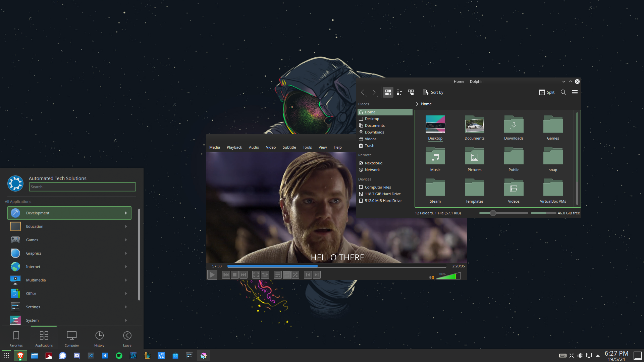Stop playback in VLC
This screenshot has width=644, height=362.
(x=235, y=275)
